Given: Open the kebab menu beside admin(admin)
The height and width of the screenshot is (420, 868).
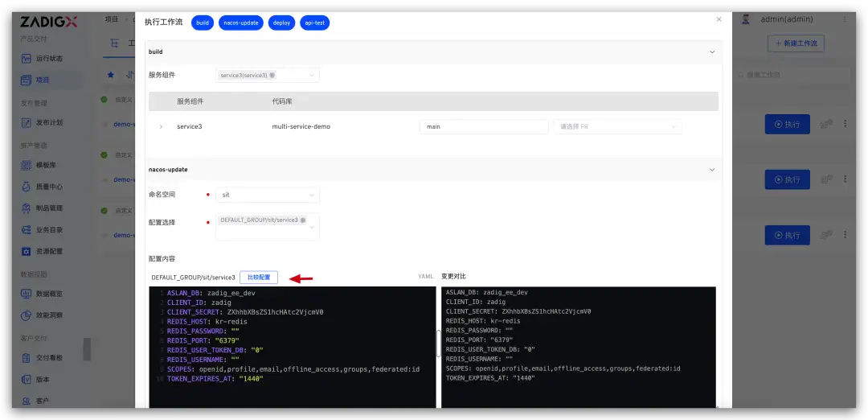Looking at the screenshot, I should pyautogui.click(x=844, y=19).
